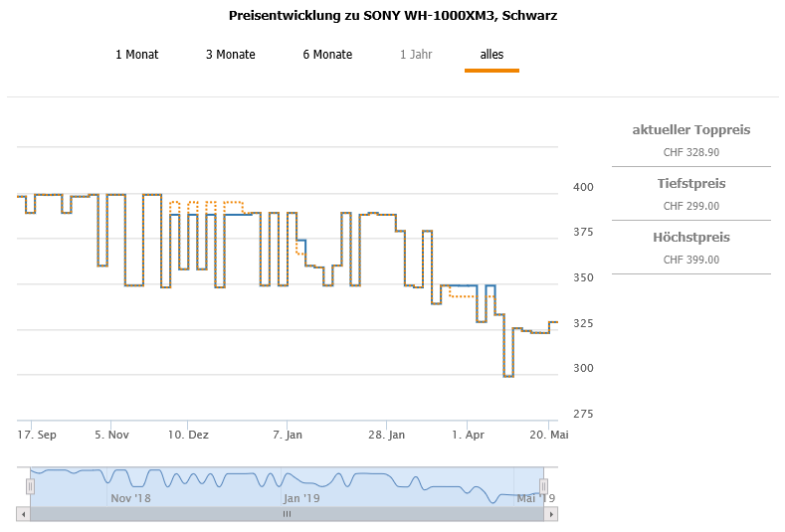
Task: Click the chart title Preisentwicklung zu SONY
Action: pyautogui.click(x=392, y=16)
